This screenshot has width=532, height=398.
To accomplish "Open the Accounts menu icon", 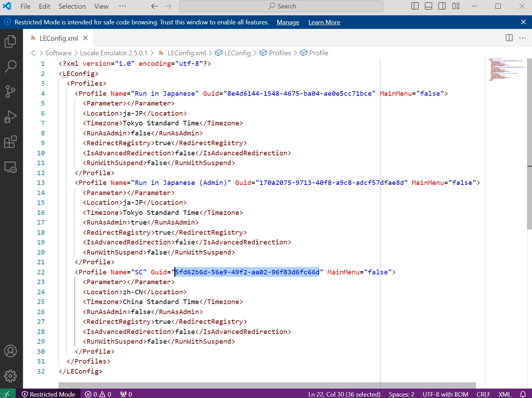I will pos(10,351).
